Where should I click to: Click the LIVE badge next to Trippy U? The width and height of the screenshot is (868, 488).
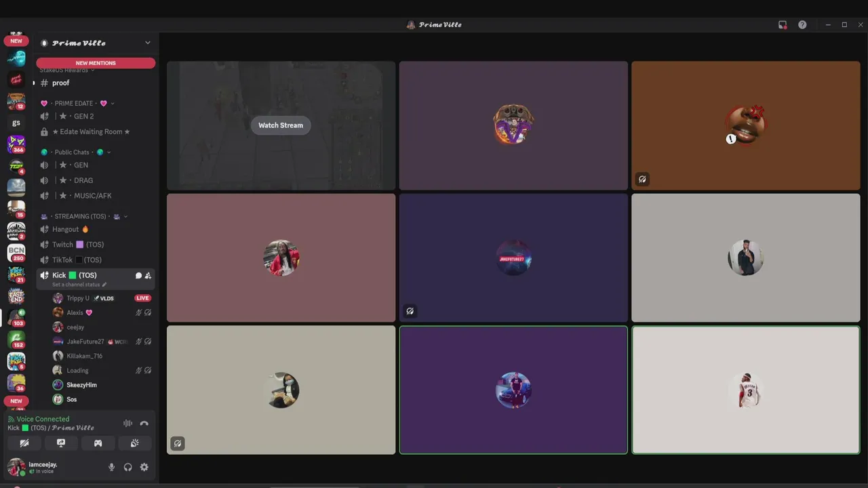coord(142,298)
